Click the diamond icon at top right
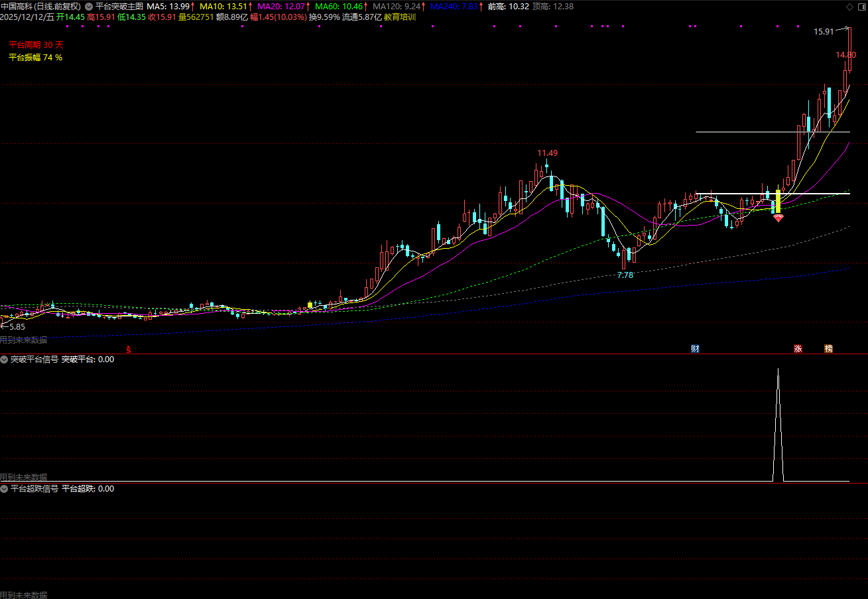Viewport: 868px width, 599px height. pos(849,7)
